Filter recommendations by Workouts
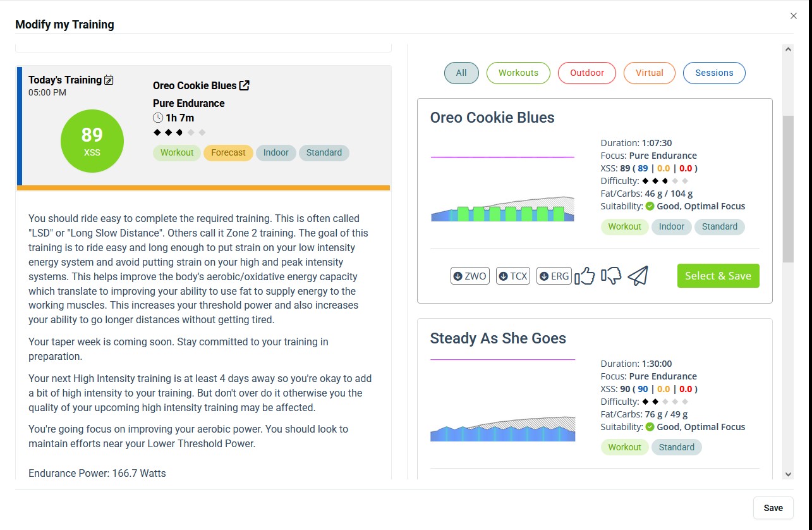The image size is (812, 530). (518, 73)
